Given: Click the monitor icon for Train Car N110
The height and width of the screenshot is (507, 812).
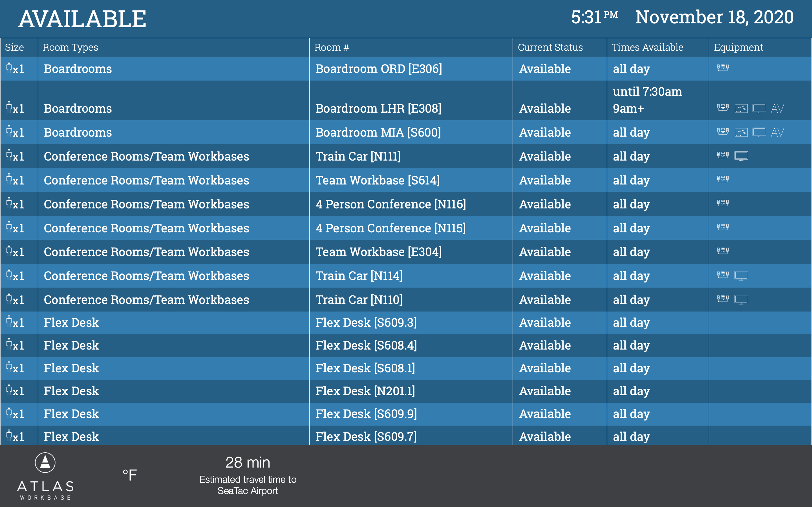Looking at the screenshot, I should click(x=741, y=299).
